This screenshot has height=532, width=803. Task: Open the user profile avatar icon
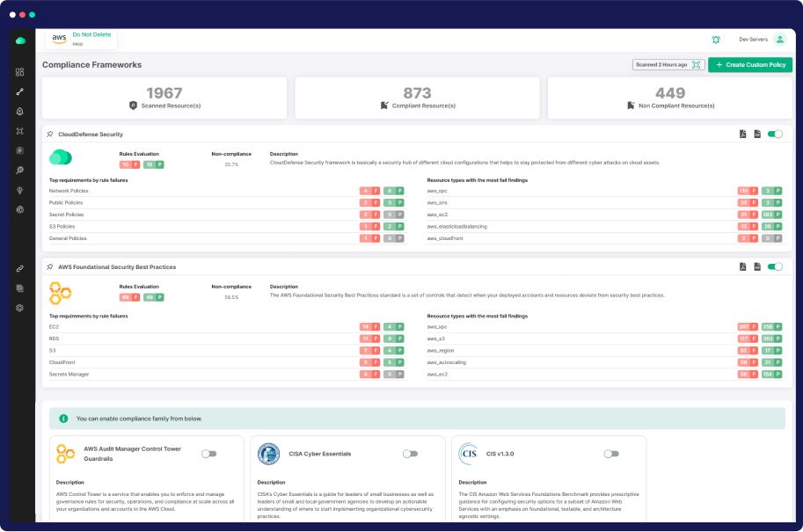point(779,40)
